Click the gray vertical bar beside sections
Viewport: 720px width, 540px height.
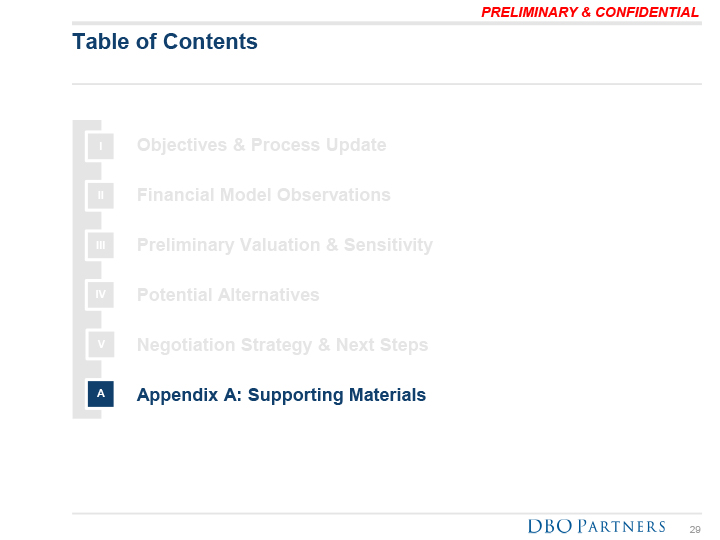tap(78, 270)
